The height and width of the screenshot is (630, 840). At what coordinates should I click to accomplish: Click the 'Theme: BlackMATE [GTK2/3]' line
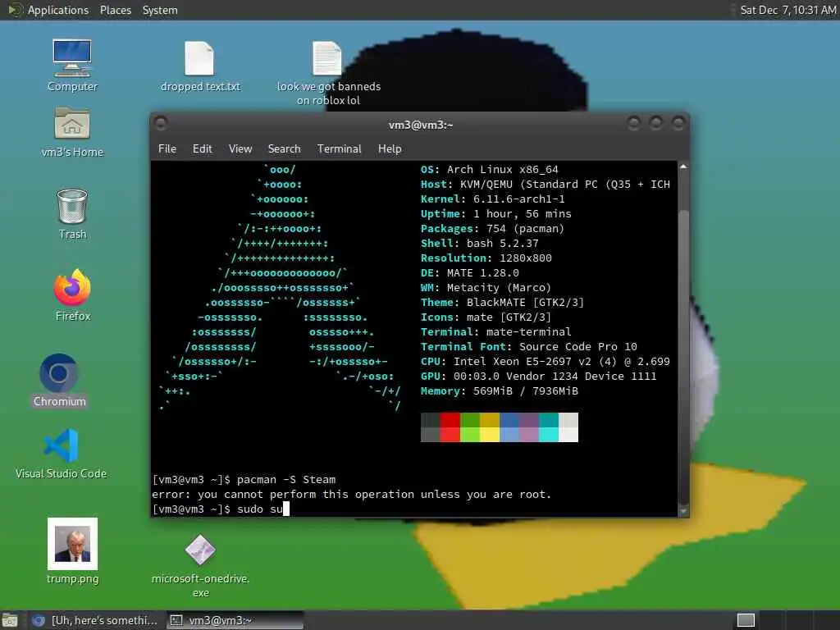[x=502, y=302]
